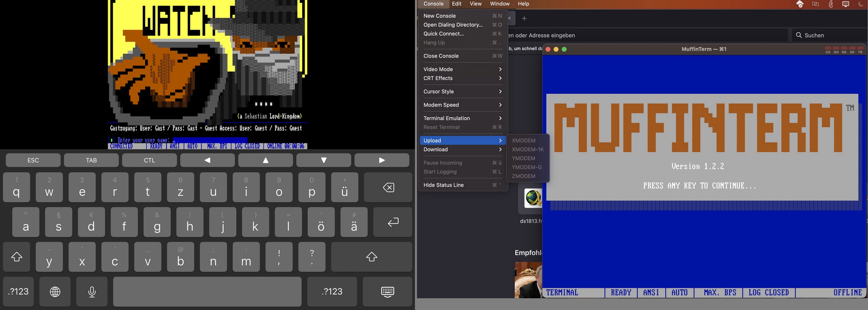
Task: Click the crescent moon menu bar icon
Action: click(861, 4)
